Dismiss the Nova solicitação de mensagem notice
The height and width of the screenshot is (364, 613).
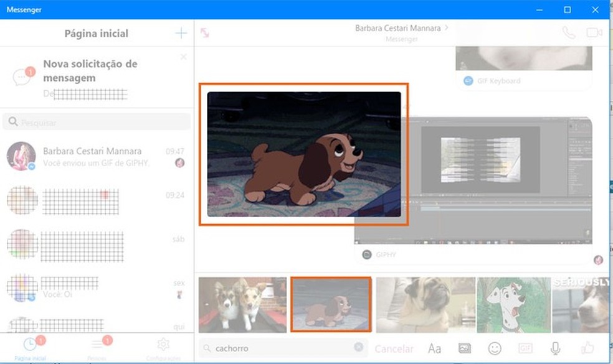(183, 57)
